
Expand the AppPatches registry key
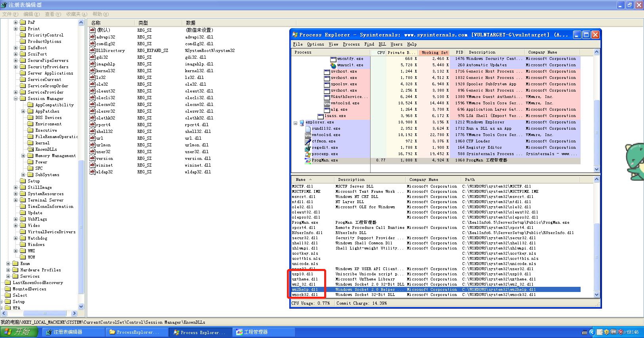point(23,111)
